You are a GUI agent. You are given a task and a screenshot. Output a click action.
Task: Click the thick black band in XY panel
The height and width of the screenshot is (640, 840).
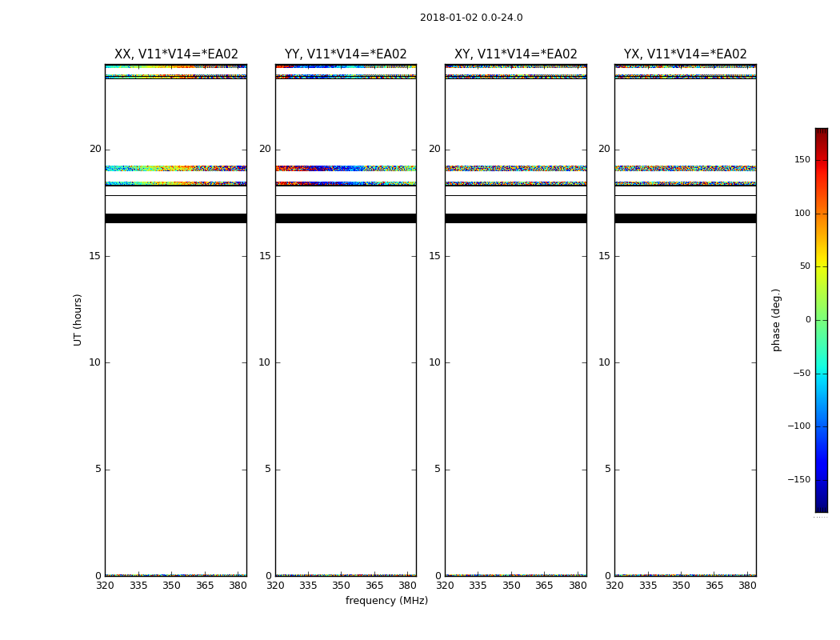516,218
